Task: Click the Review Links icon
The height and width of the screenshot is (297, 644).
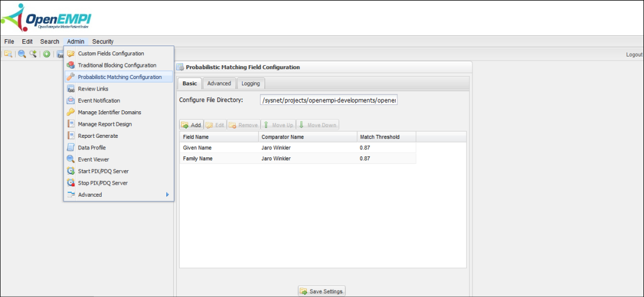Action: pos(70,89)
